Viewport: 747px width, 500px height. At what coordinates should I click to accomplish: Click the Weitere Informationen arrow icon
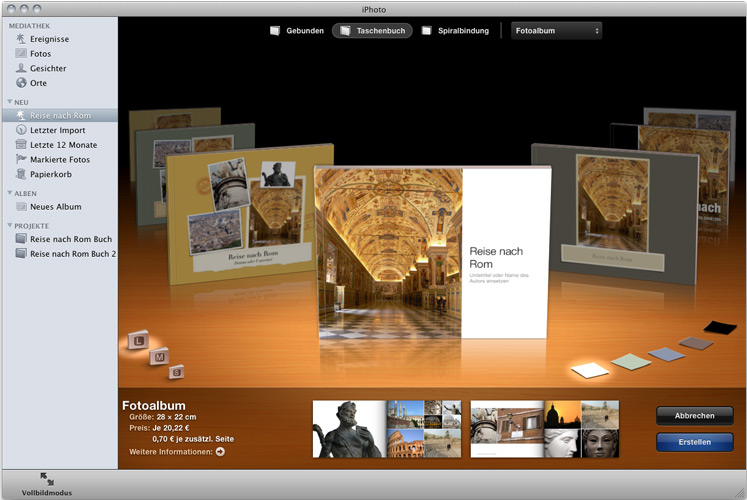click(x=220, y=452)
